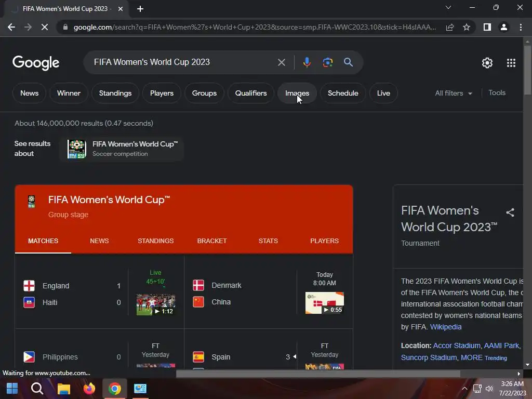This screenshot has width=532, height=399.
Task: Open the STANDINGS tab in sports card
Action: point(156,241)
